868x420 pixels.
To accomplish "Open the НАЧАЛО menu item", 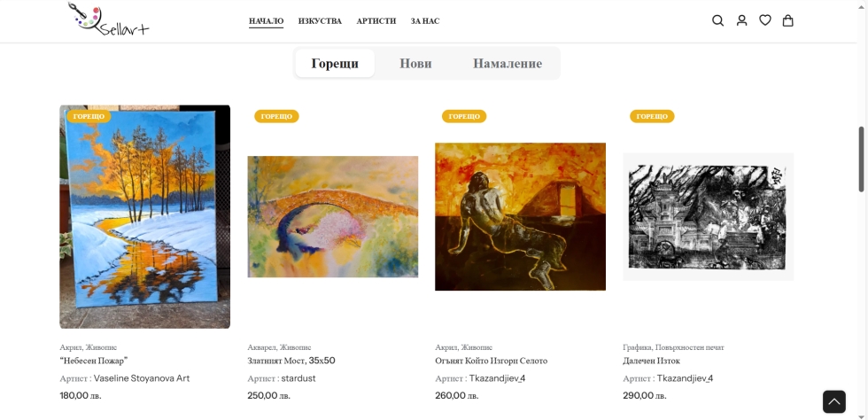I will pyautogui.click(x=267, y=21).
